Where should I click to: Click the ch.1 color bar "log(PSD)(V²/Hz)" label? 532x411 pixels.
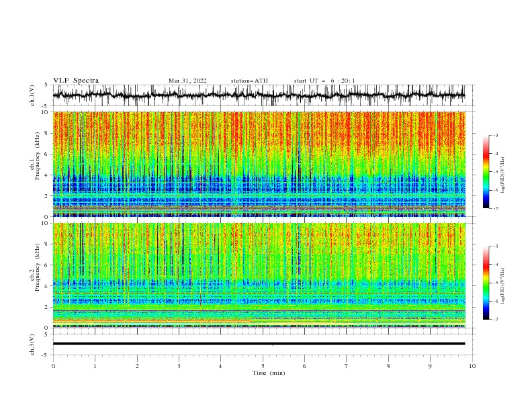(503, 175)
